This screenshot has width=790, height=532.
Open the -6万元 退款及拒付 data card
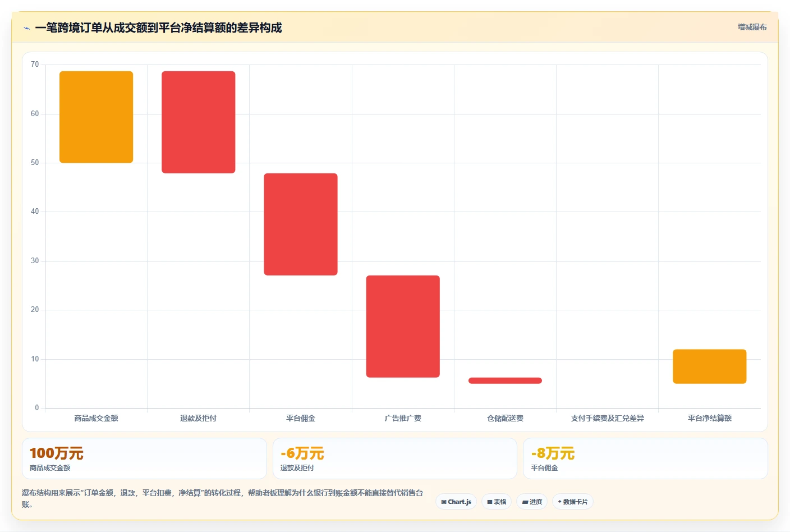395,458
